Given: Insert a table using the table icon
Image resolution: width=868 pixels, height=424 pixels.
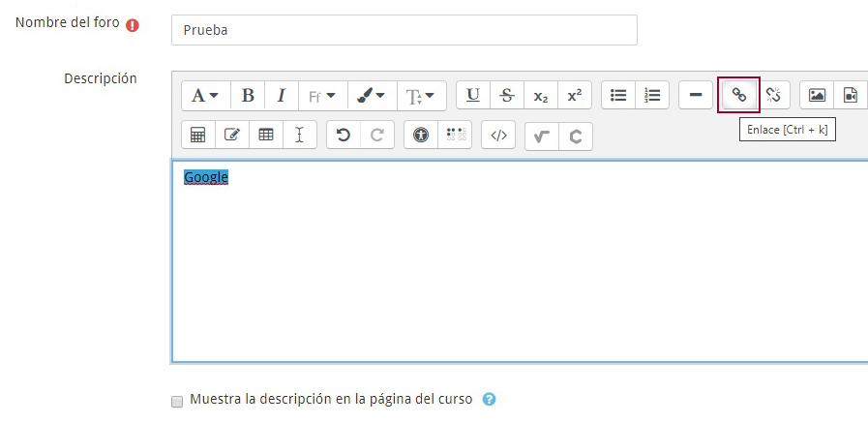Looking at the screenshot, I should (266, 135).
